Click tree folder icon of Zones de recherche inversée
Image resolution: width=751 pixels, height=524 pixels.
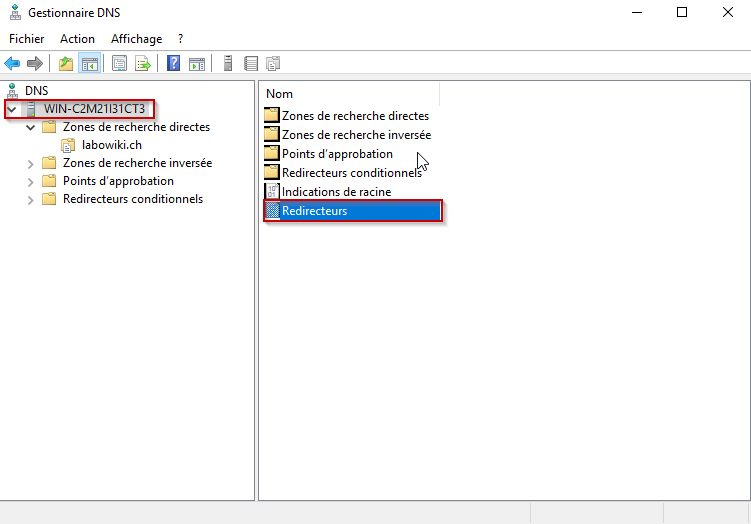49,163
